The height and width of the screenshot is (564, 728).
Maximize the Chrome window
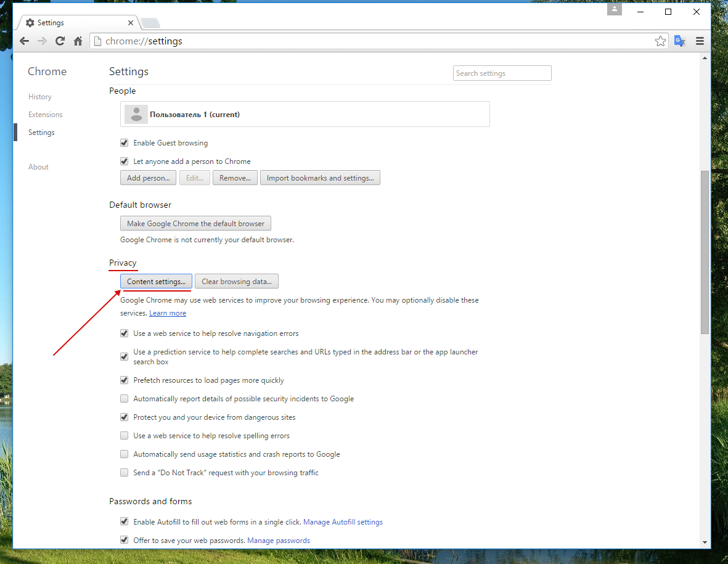pos(668,12)
